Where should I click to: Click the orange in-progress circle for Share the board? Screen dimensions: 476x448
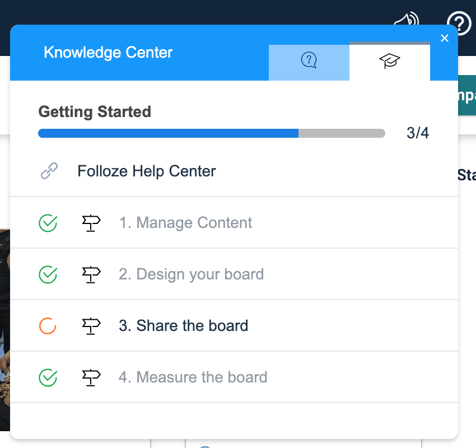48,326
